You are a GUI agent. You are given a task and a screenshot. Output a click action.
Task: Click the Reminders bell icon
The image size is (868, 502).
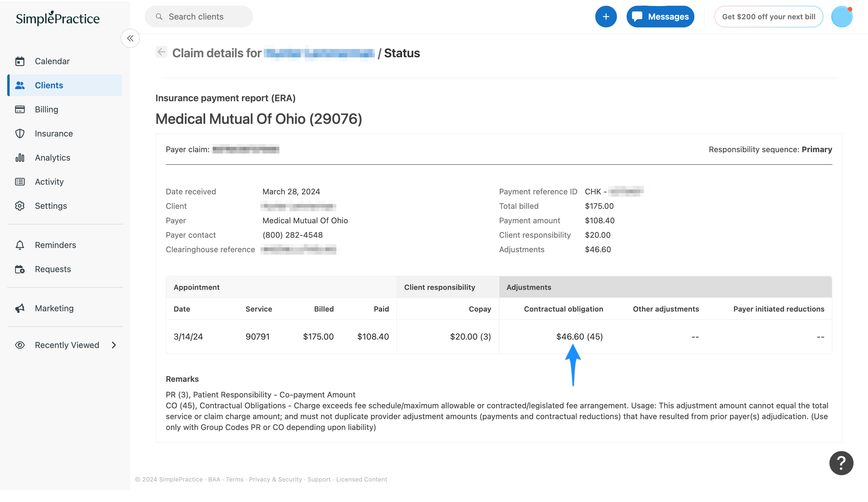(x=20, y=245)
